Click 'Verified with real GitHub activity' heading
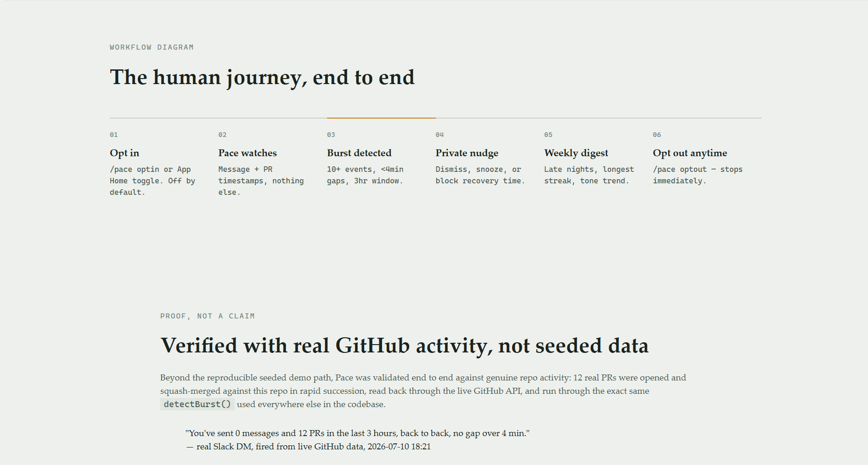Image resolution: width=868 pixels, height=465 pixels. coord(405,346)
